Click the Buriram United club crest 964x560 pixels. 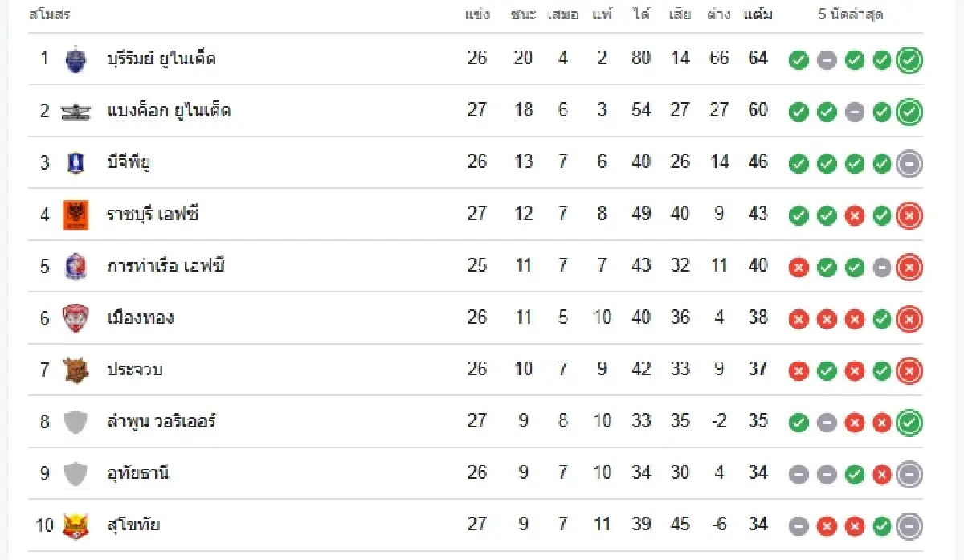(x=76, y=59)
